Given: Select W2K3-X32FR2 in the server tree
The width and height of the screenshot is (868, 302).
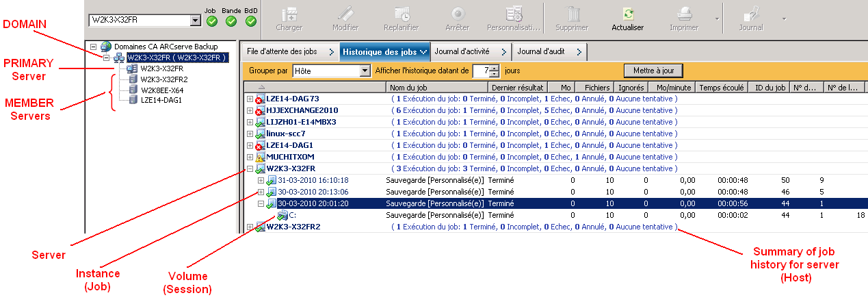Looking at the screenshot, I should [164, 79].
